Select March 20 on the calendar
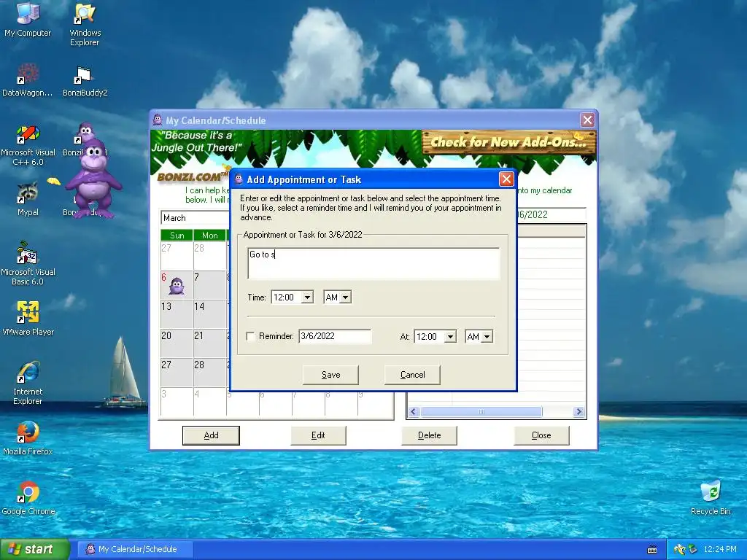Screen dimensions: 747x560 coord(177,343)
